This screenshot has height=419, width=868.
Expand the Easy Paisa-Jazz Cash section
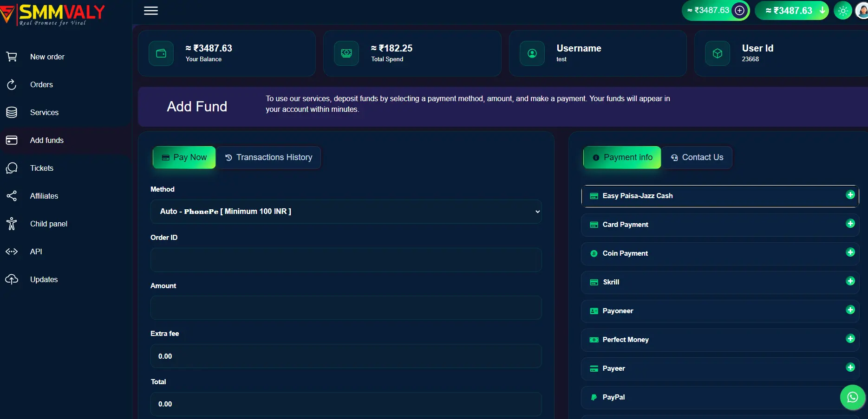tap(720, 196)
